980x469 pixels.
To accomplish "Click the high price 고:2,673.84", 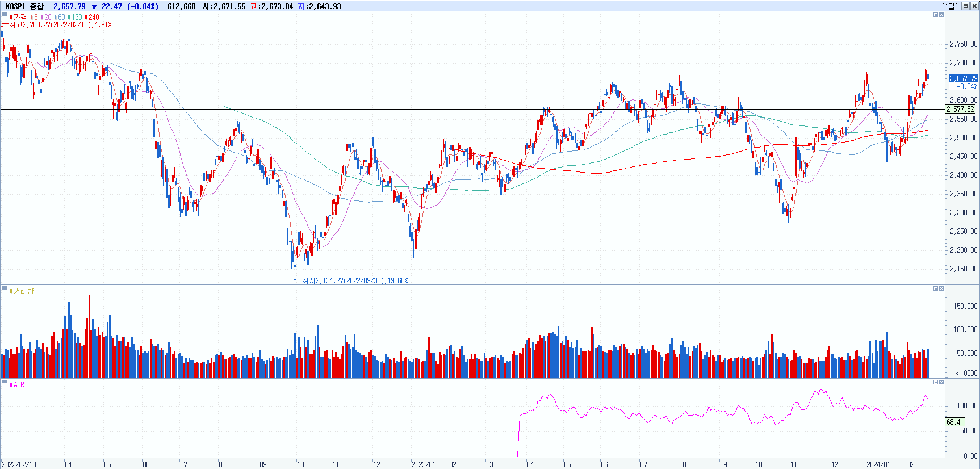I will (271, 6).
